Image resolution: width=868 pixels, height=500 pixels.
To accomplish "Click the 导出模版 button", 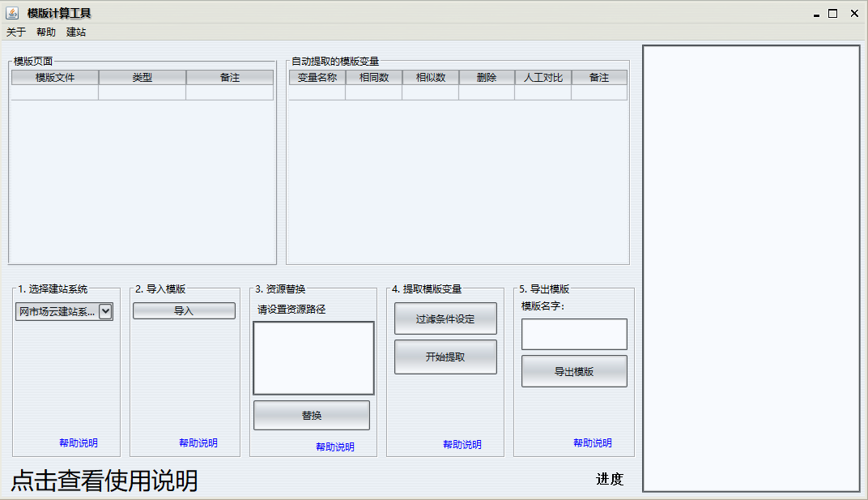I will (574, 372).
